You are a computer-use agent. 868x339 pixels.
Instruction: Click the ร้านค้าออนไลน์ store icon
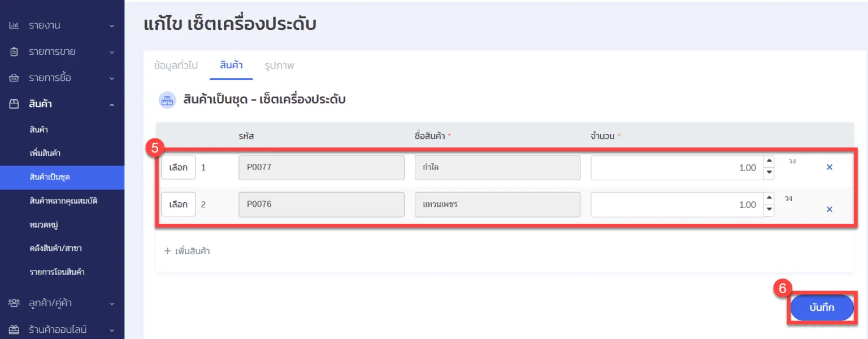point(14,329)
